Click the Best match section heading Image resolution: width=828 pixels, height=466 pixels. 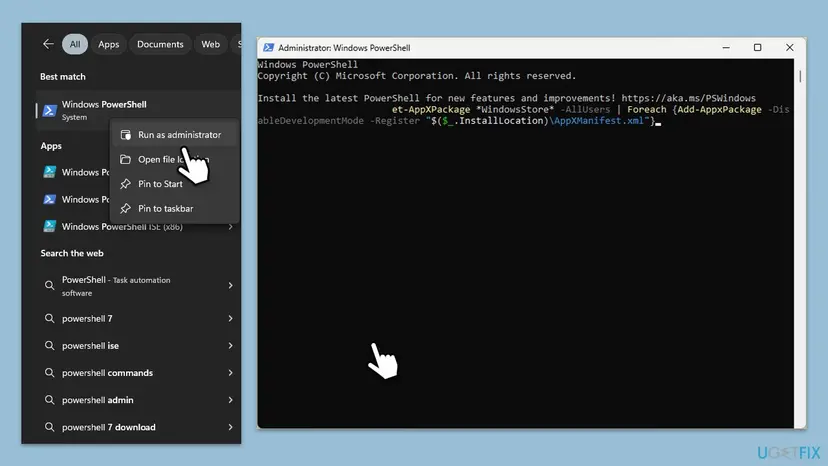62,77
